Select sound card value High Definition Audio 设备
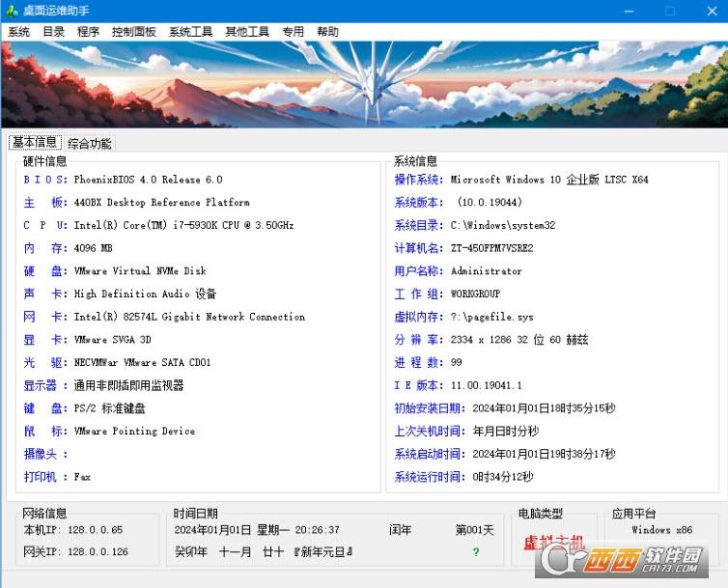Screen dimensions: 728x588 (145, 294)
